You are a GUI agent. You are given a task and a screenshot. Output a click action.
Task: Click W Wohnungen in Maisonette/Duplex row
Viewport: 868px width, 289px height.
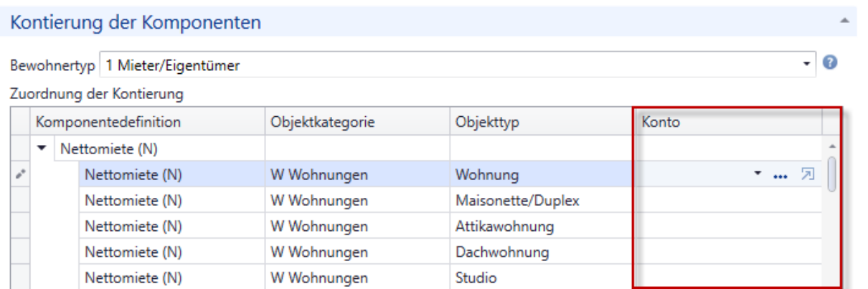tap(357, 201)
